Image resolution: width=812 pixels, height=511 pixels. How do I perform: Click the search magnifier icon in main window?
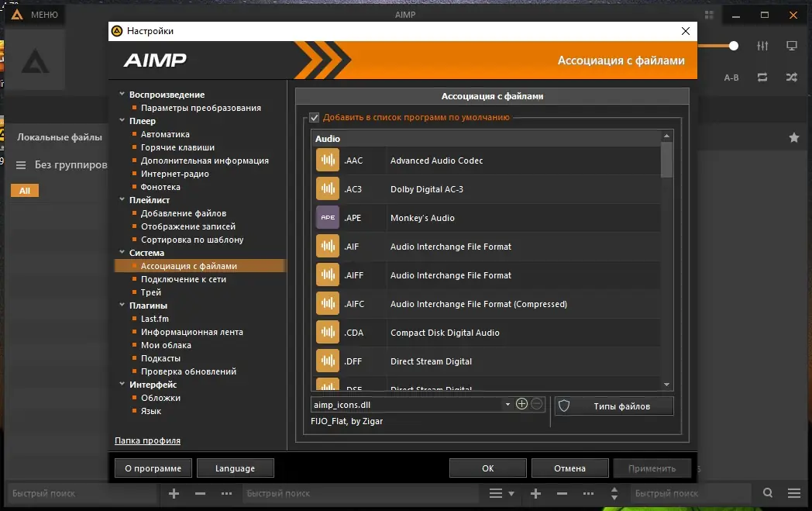coord(768,493)
